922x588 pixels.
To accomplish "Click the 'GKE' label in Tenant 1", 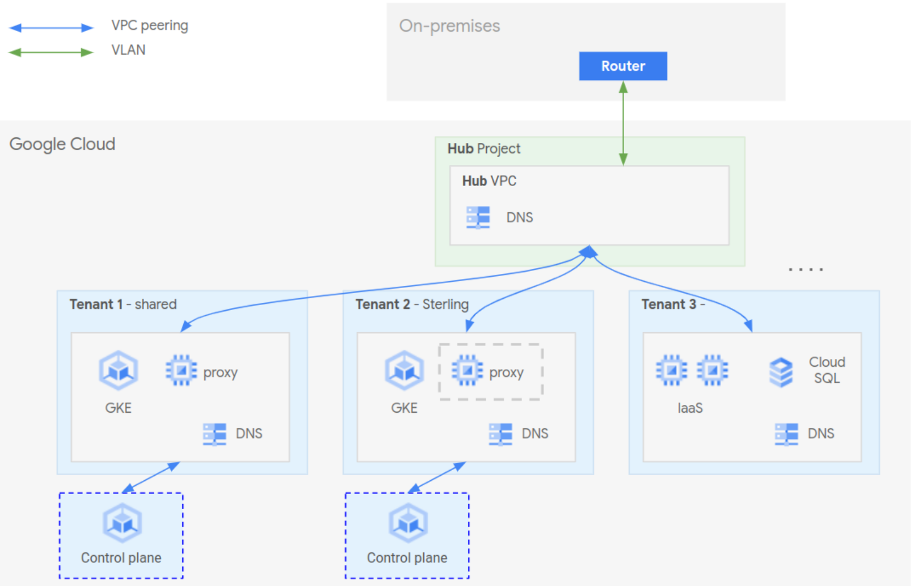I will (118, 408).
